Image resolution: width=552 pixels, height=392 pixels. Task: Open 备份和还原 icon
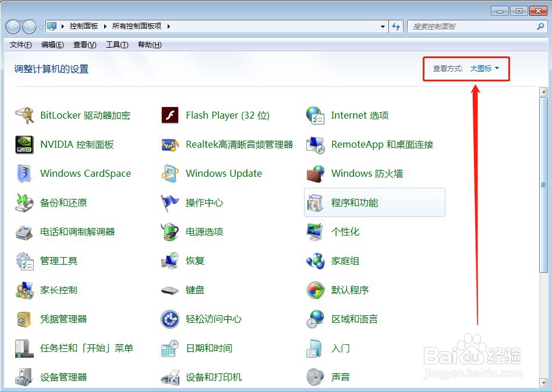(x=24, y=203)
